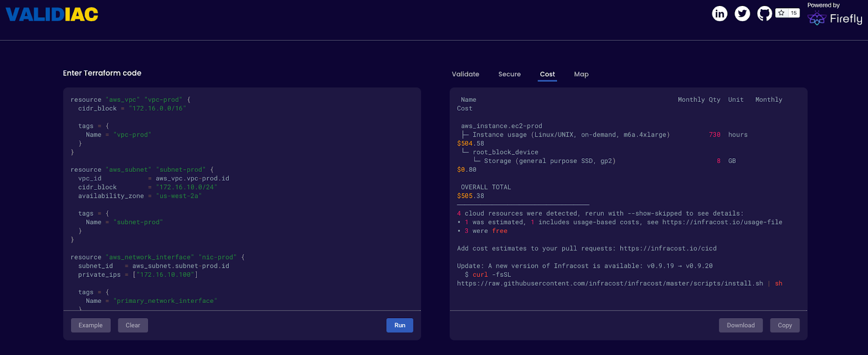Click the "us-west-2a" availability zone value
Viewport: 868px width, 355px height.
(178, 196)
